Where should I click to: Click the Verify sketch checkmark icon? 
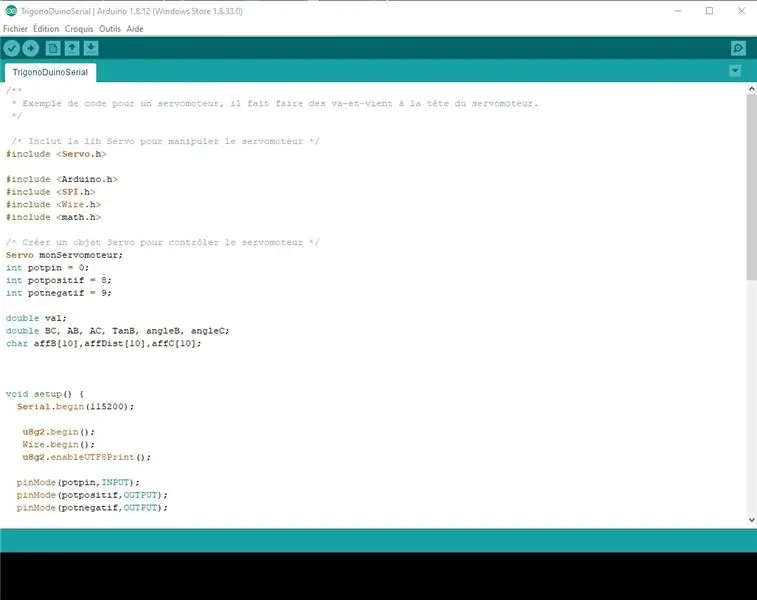tap(12, 48)
